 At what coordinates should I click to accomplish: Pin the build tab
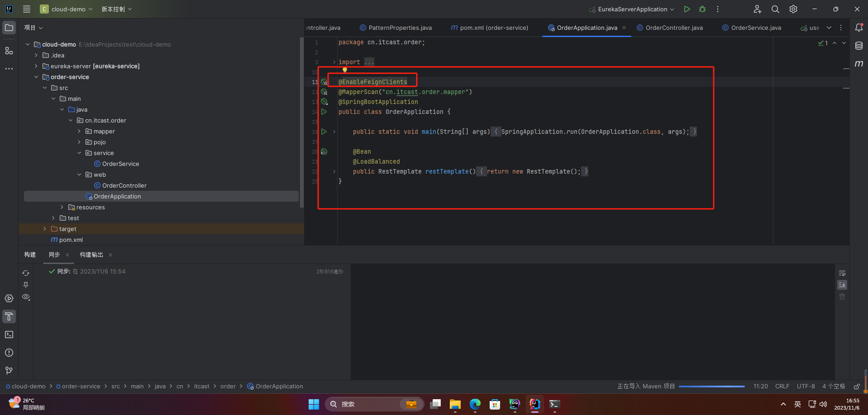(26, 285)
